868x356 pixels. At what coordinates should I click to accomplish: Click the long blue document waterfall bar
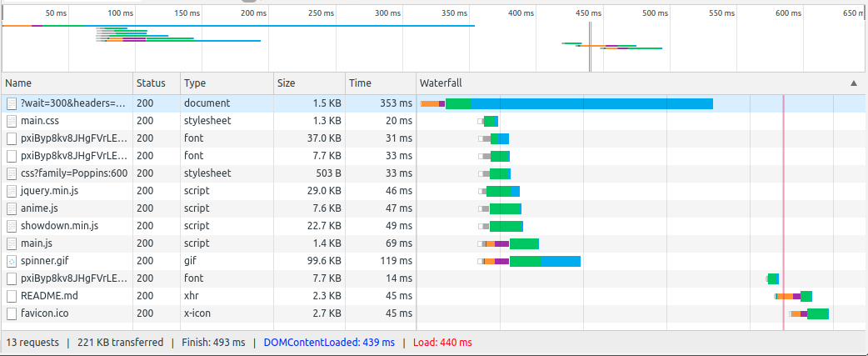[x=591, y=103]
